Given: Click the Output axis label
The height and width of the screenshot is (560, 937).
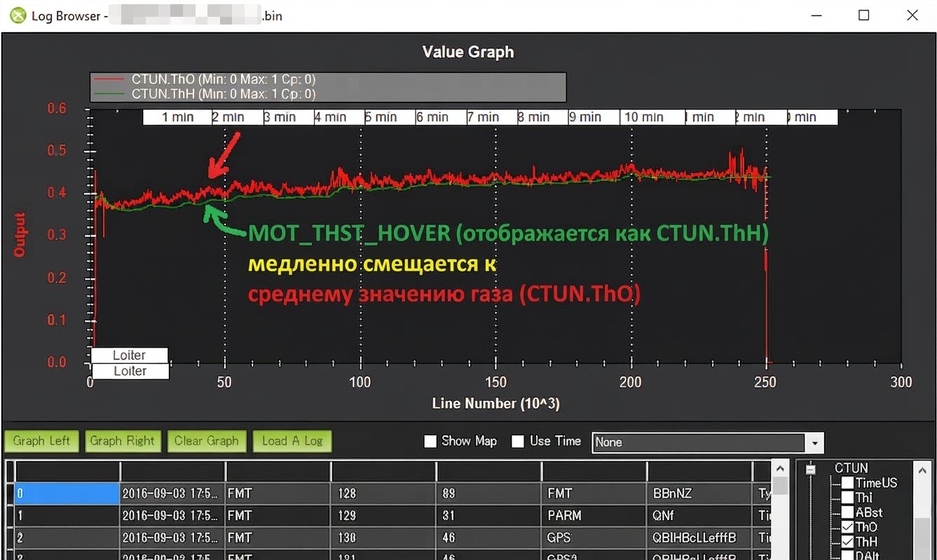Looking at the screenshot, I should tap(20, 235).
